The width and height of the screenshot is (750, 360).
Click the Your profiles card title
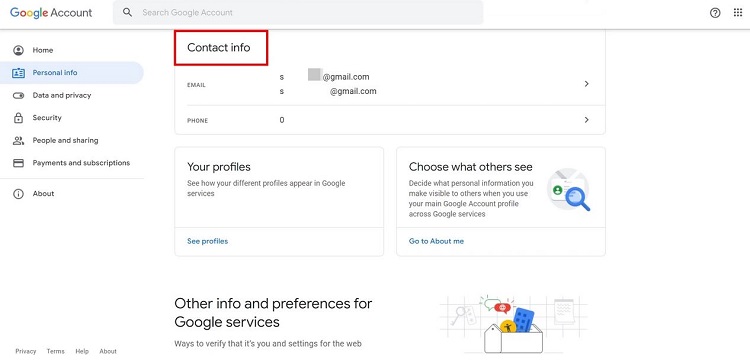tap(219, 167)
